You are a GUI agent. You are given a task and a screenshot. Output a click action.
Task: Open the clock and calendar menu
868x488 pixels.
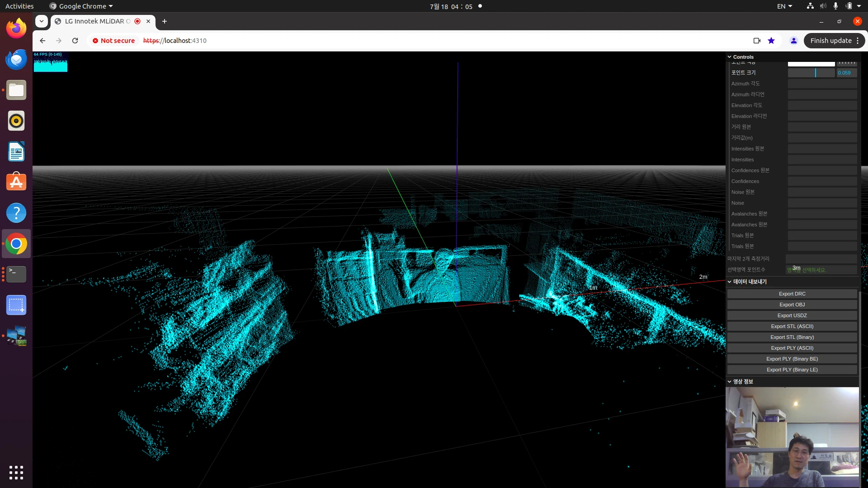(x=451, y=6)
